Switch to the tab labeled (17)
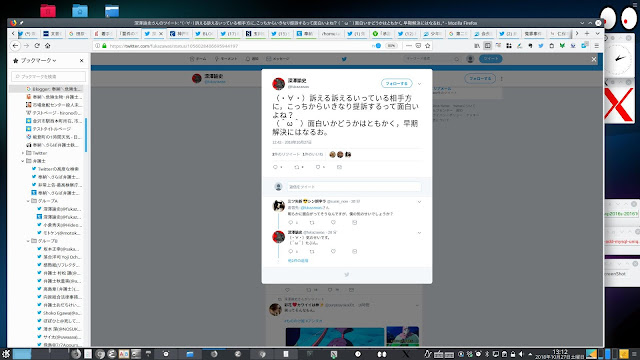Viewport: 640px width, 360px height. [x=231, y=33]
